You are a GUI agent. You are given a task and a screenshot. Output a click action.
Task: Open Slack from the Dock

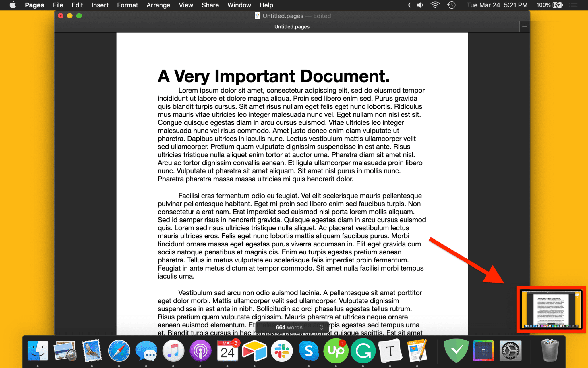point(281,351)
